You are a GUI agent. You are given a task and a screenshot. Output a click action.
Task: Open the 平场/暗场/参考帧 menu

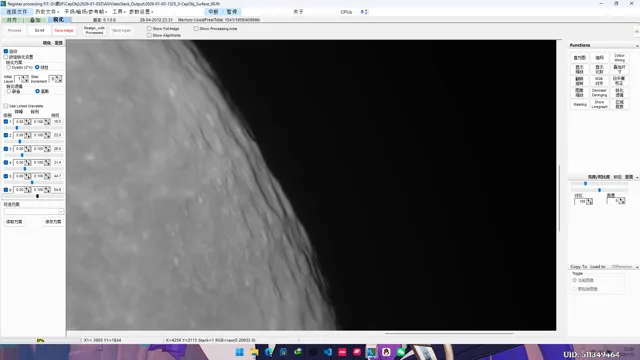[85, 12]
